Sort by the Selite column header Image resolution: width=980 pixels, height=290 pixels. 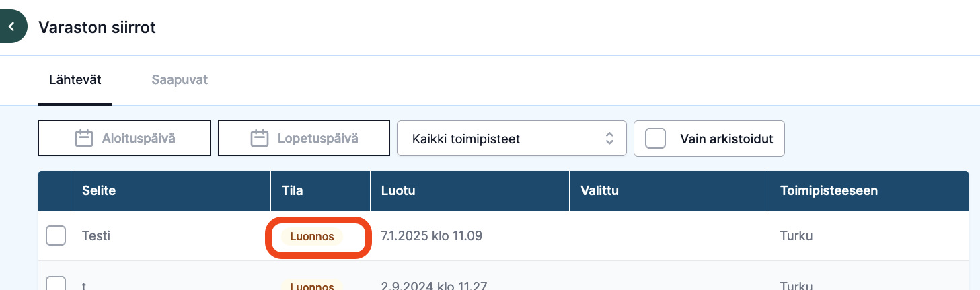click(99, 191)
